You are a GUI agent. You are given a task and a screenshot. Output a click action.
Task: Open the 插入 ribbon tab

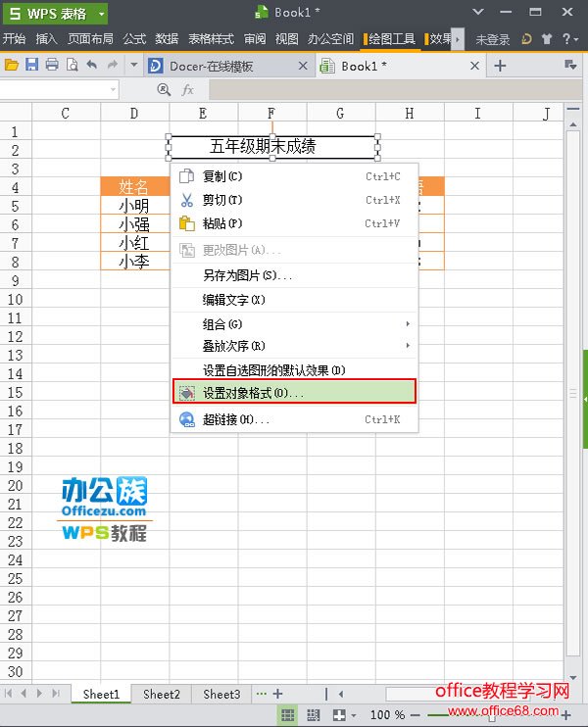coord(46,39)
